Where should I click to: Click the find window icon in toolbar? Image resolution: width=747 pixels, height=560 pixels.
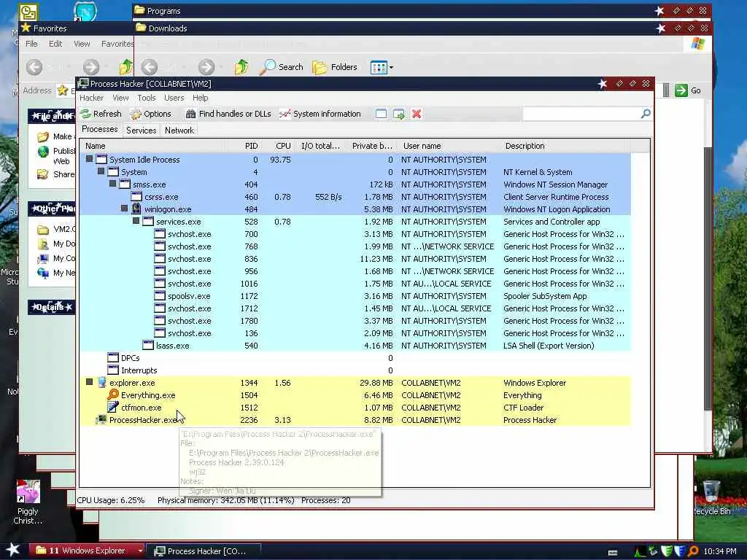(381, 114)
